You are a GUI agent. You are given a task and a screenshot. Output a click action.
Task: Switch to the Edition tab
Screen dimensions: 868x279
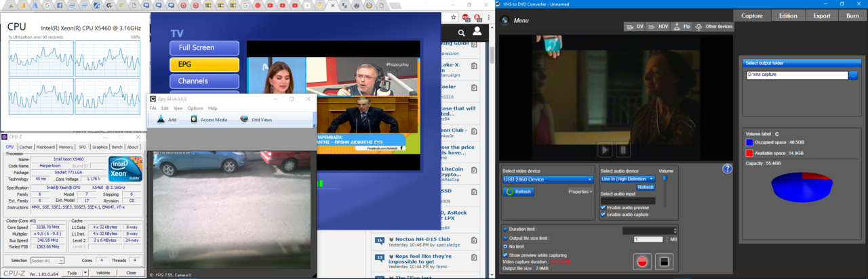[787, 16]
